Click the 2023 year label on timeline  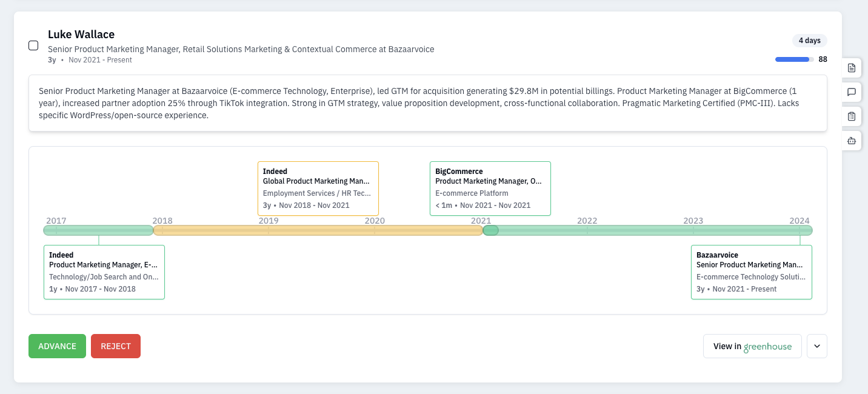(693, 221)
